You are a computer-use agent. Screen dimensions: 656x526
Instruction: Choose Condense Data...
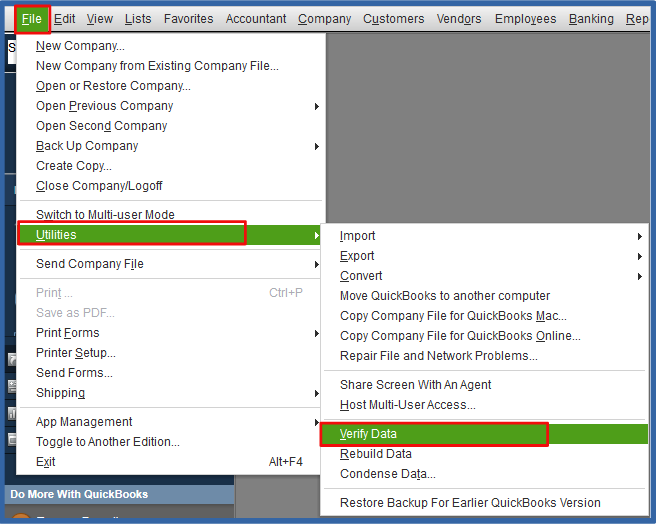tap(484, 475)
